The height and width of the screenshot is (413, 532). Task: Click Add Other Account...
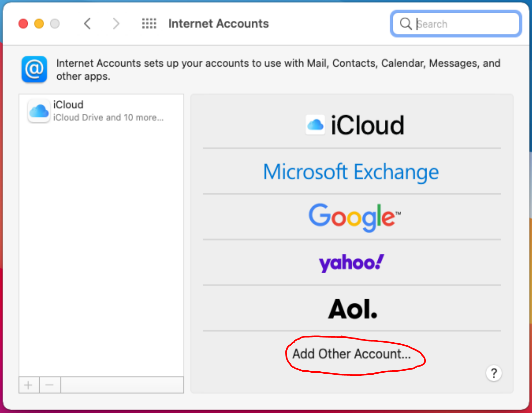[352, 354]
